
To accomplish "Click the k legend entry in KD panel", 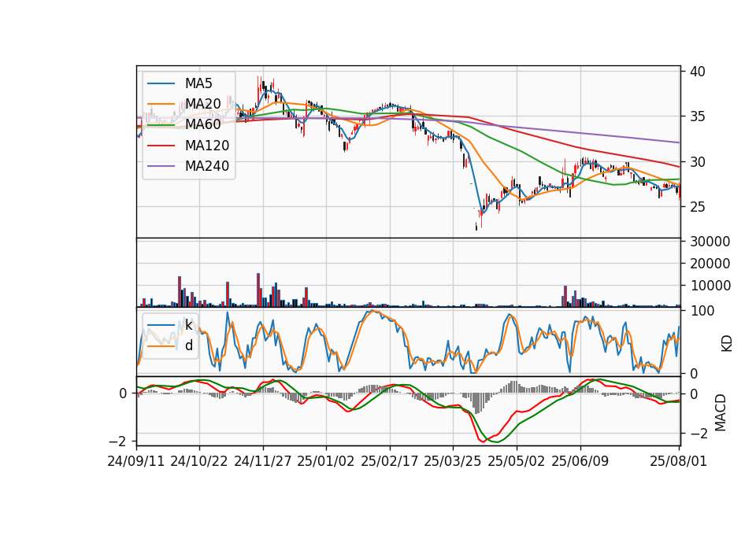I will (189, 325).
